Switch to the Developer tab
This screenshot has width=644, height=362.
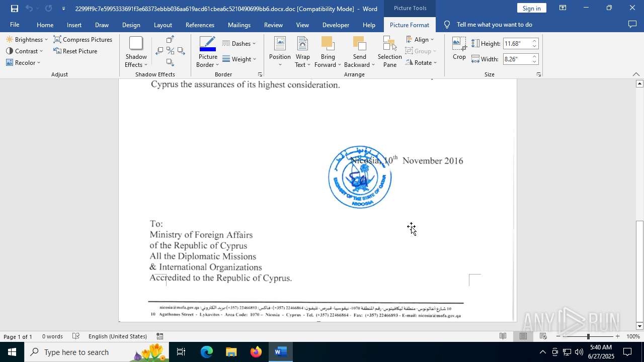click(336, 25)
